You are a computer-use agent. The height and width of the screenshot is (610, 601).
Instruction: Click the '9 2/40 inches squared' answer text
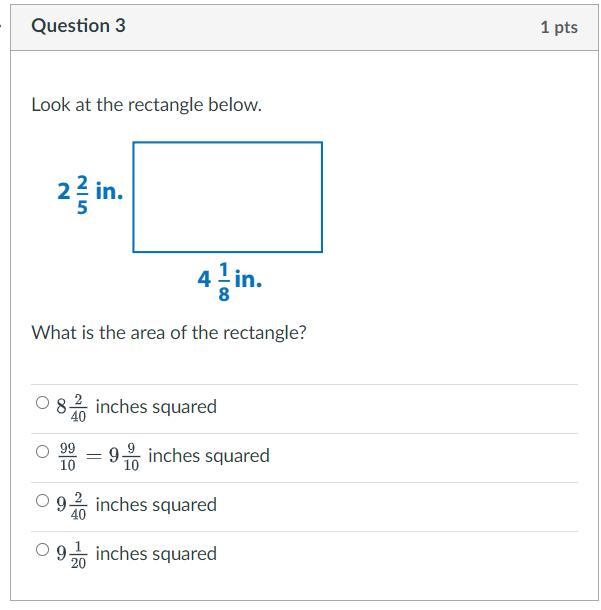(136, 505)
